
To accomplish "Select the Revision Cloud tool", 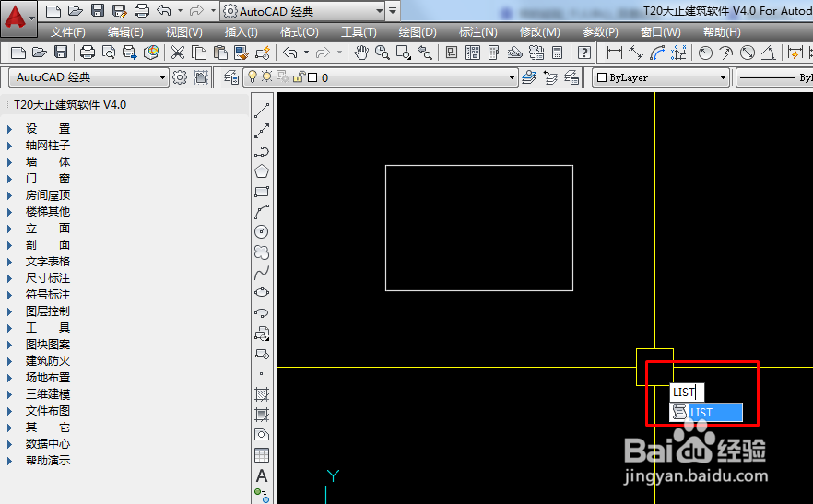I will coord(262,252).
